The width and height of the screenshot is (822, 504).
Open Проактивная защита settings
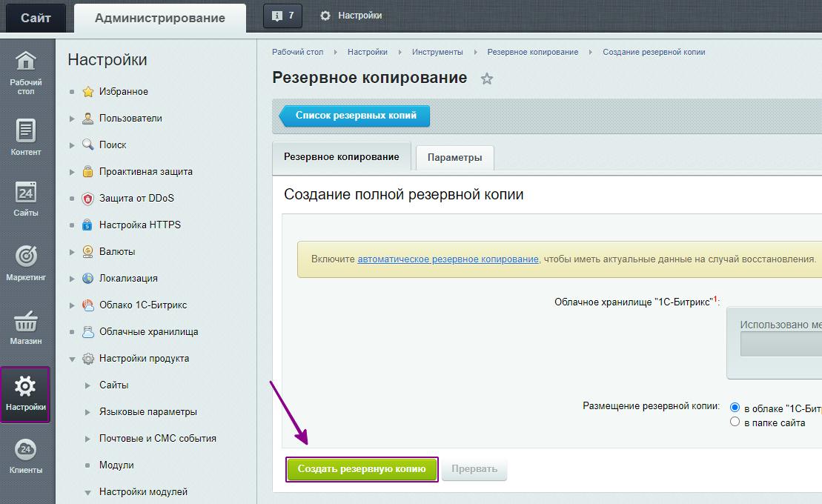click(145, 171)
